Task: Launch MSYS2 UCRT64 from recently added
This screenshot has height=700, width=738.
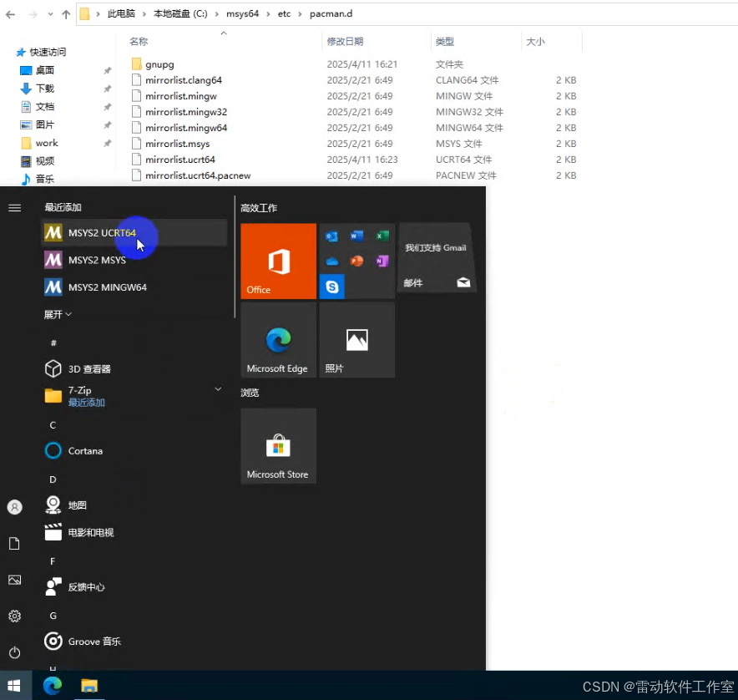Action: (x=134, y=233)
